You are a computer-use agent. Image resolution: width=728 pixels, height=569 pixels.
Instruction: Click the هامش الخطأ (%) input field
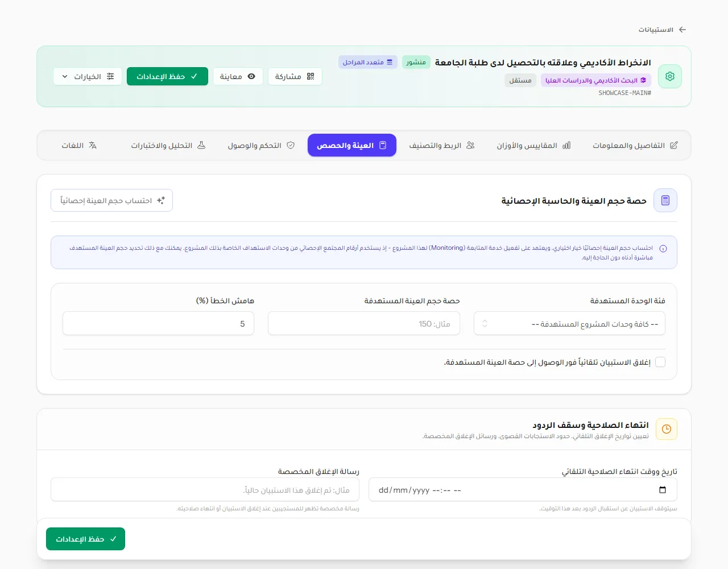pos(158,323)
